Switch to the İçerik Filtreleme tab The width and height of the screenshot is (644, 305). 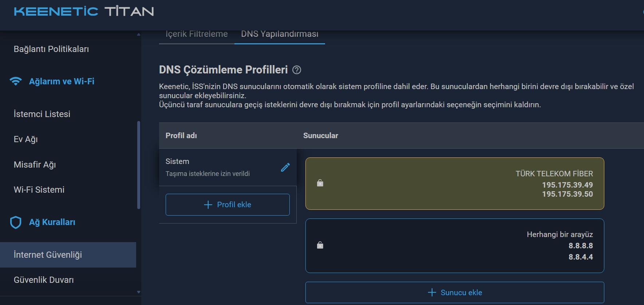197,34
